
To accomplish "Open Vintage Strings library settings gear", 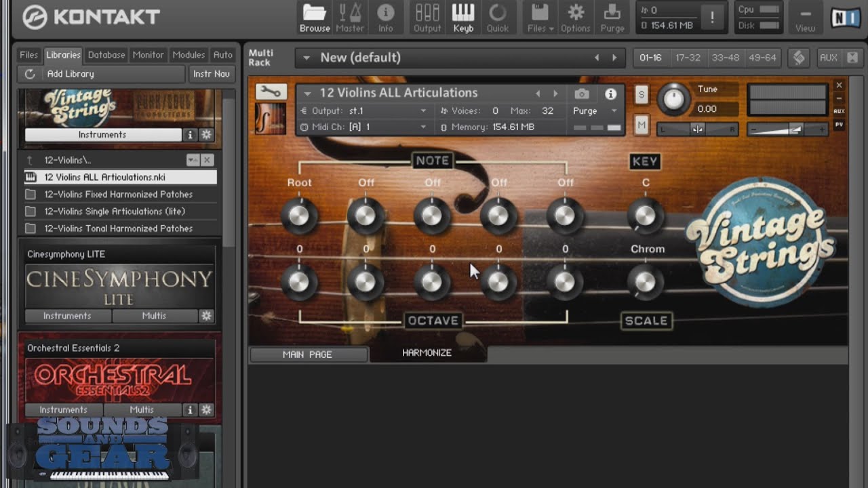I will tap(206, 135).
